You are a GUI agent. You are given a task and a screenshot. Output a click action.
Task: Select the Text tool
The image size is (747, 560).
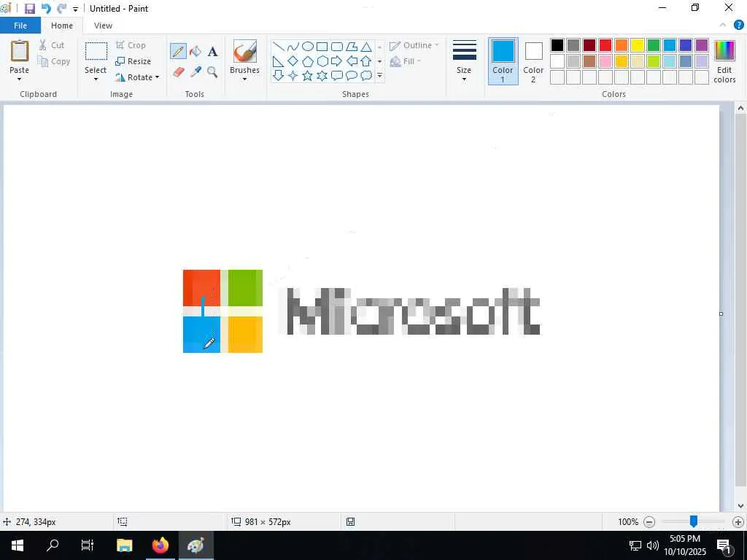click(212, 52)
